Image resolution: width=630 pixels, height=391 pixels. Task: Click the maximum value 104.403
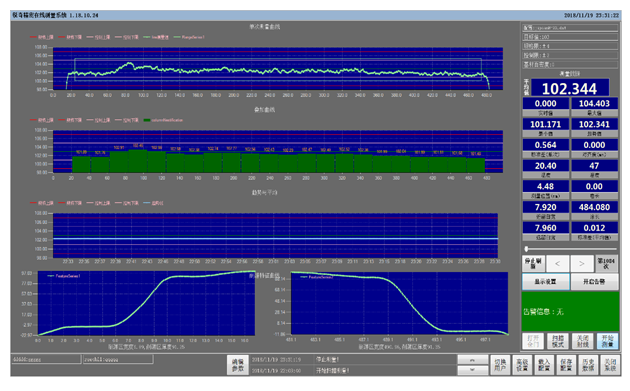pyautogui.click(x=594, y=104)
